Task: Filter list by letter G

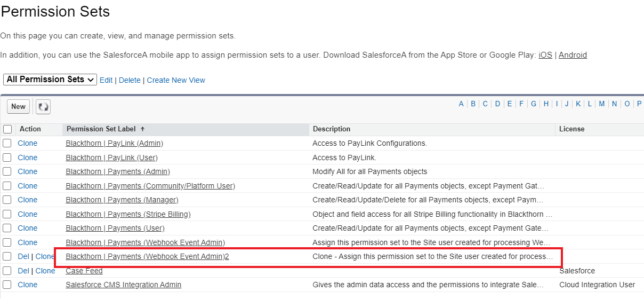Action: [534, 104]
